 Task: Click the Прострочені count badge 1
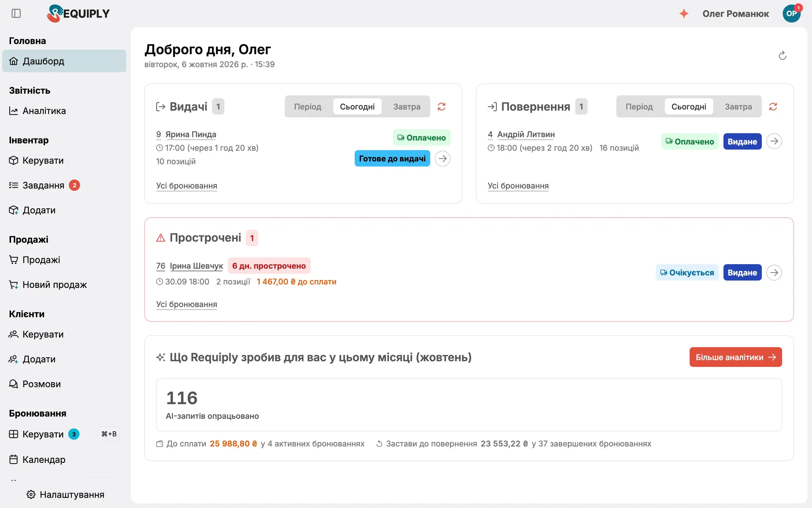(x=252, y=238)
